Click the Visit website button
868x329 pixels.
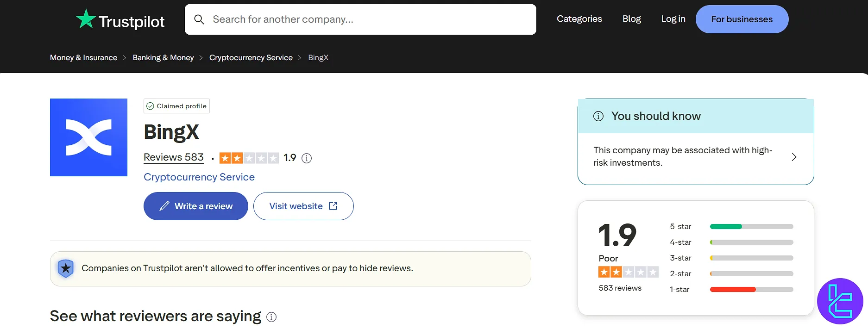pos(303,206)
